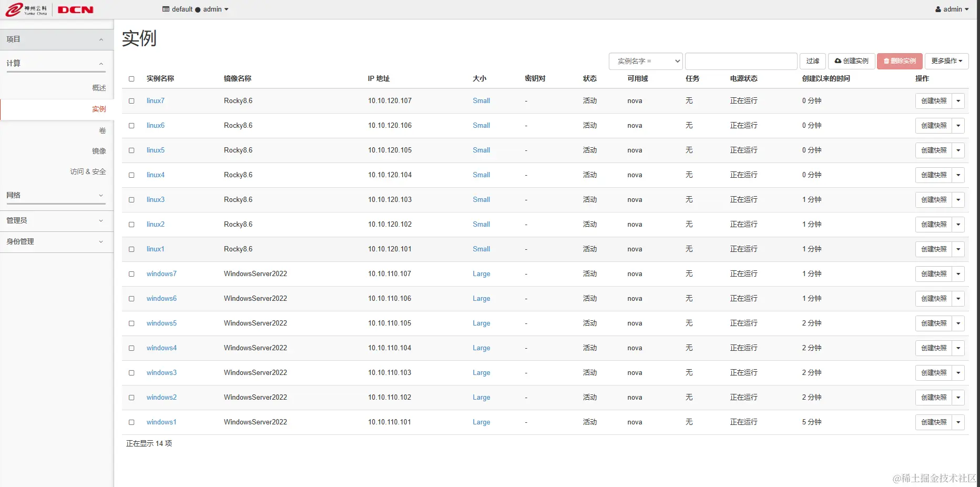
Task: Click 创建快照 for linux7
Action: coord(934,101)
